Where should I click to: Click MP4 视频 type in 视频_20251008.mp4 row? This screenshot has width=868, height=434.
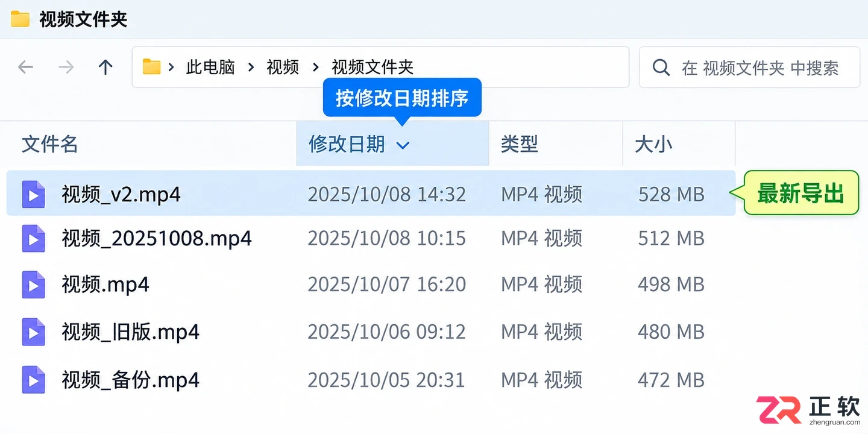click(542, 239)
